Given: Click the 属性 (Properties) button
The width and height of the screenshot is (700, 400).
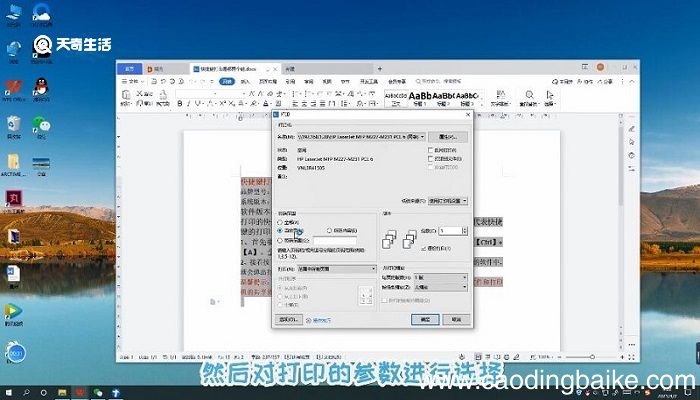Looking at the screenshot, I should pyautogui.click(x=448, y=137).
